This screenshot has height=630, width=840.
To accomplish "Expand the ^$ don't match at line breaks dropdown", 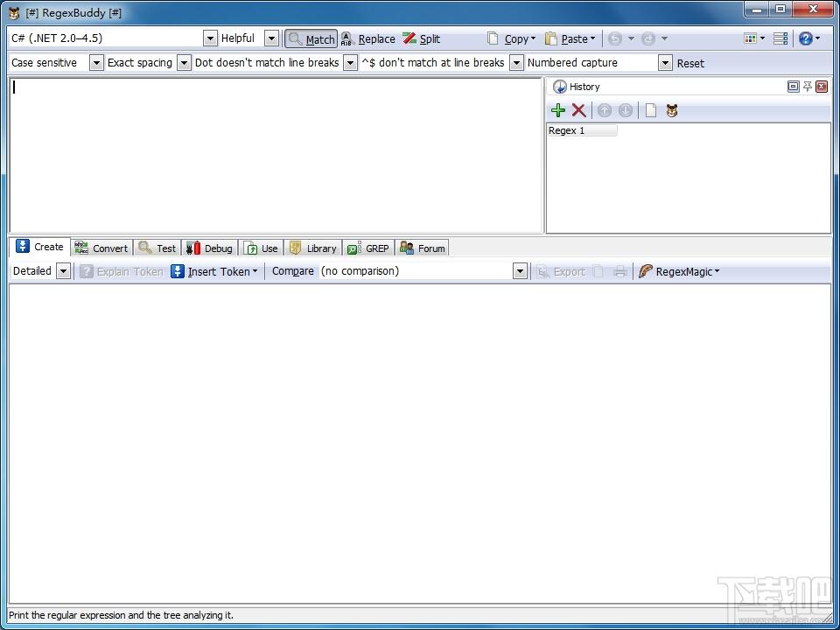I will (x=515, y=63).
